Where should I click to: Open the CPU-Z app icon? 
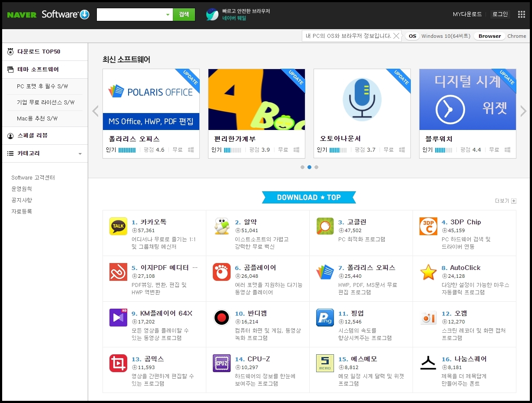pyautogui.click(x=221, y=363)
